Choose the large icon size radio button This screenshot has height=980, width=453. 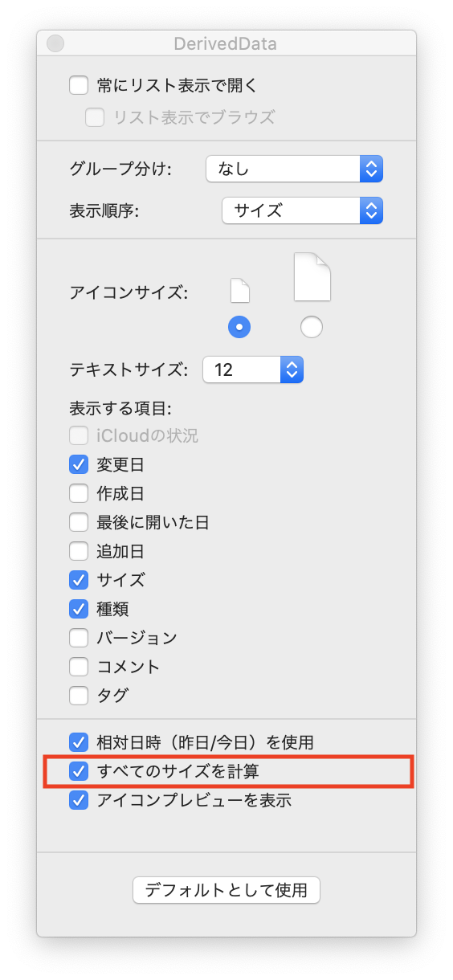pyautogui.click(x=311, y=327)
